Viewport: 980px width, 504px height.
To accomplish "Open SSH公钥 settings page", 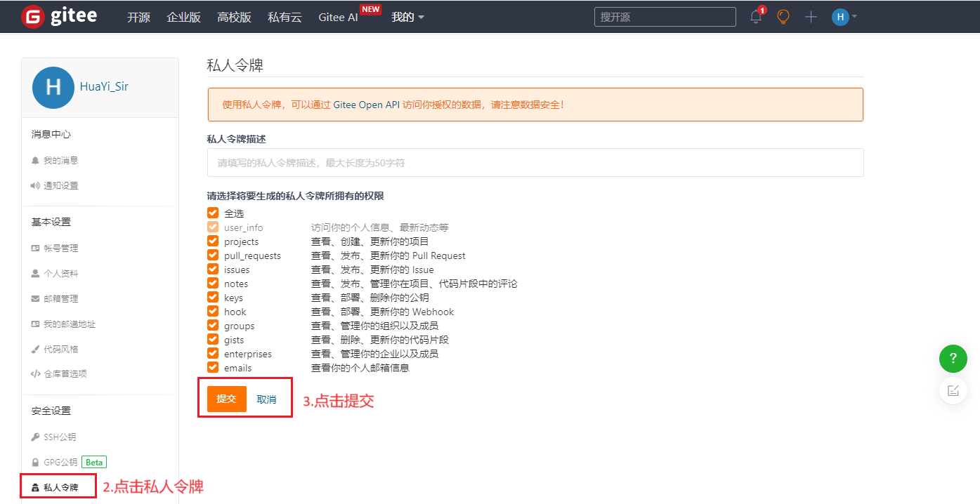I will click(60, 437).
